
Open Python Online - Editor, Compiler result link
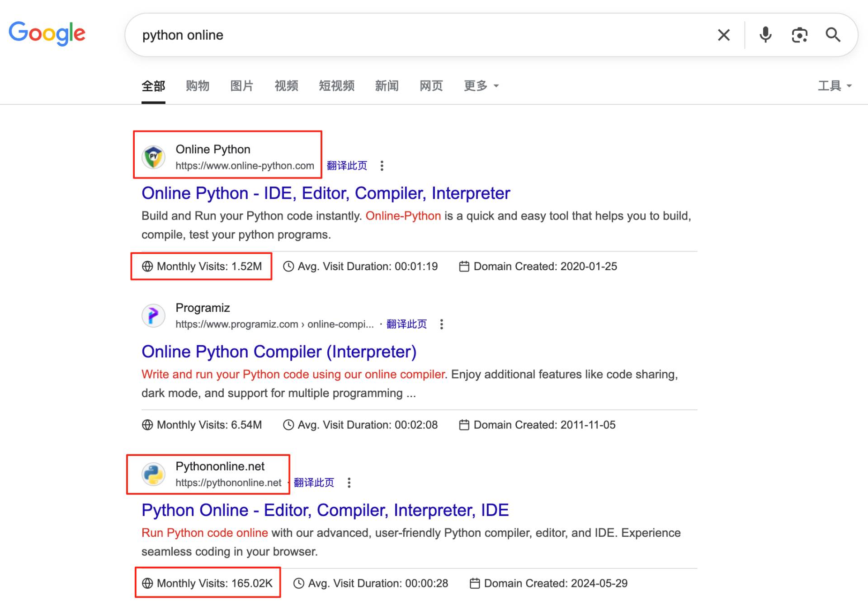point(325,510)
